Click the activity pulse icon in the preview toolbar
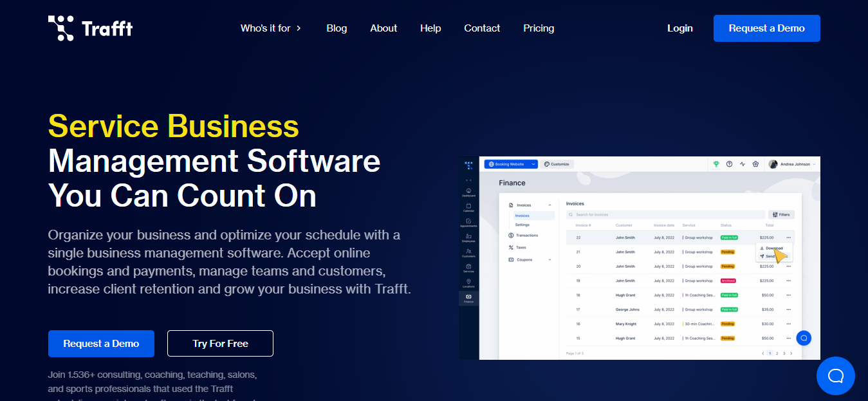 743,164
